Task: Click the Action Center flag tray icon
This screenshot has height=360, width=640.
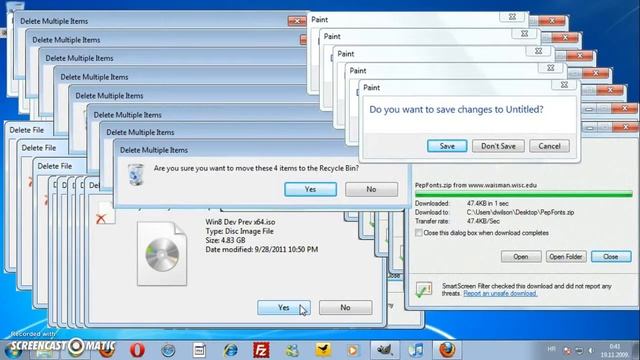Action: (x=567, y=350)
